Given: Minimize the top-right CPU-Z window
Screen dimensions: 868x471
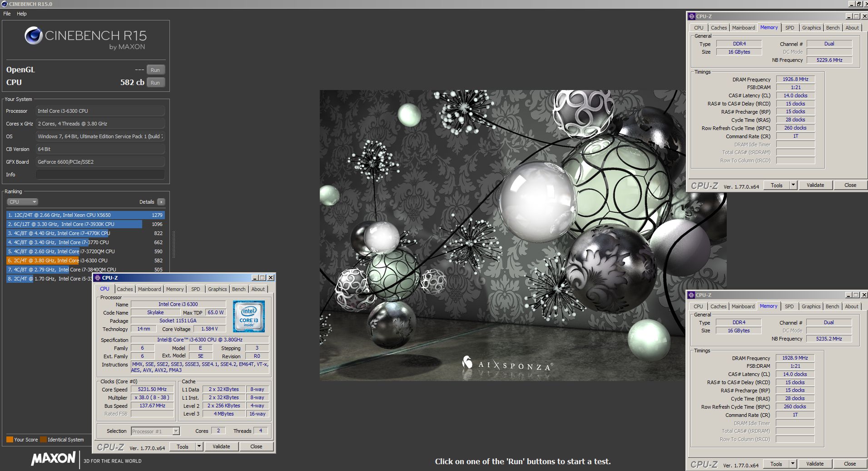Looking at the screenshot, I should (x=849, y=16).
